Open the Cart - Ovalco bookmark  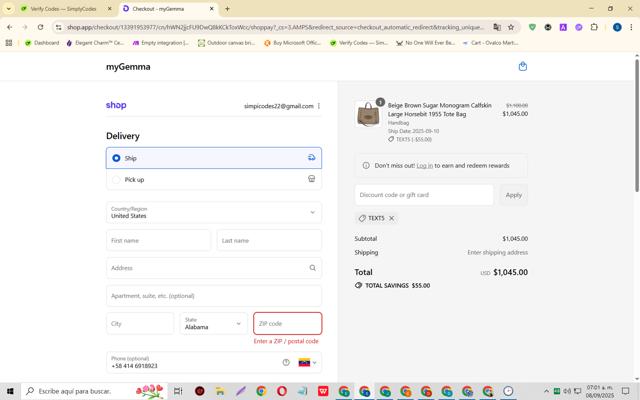491,43
